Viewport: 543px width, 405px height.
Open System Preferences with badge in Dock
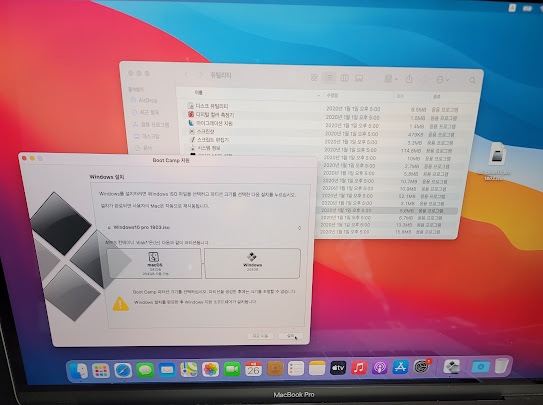(421, 367)
